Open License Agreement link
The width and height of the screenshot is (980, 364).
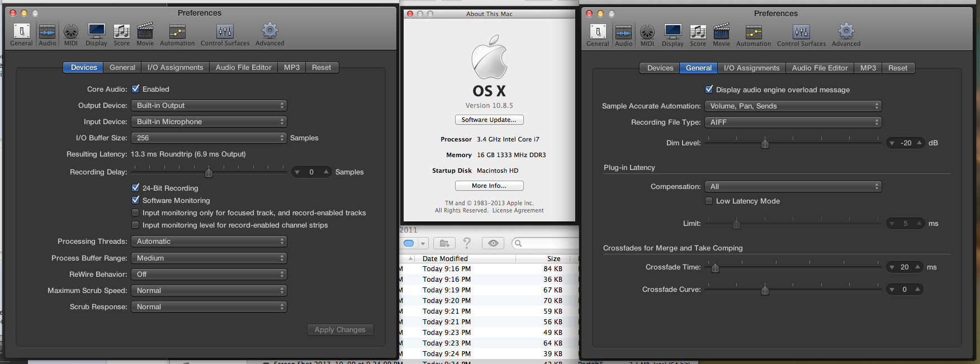(x=518, y=210)
